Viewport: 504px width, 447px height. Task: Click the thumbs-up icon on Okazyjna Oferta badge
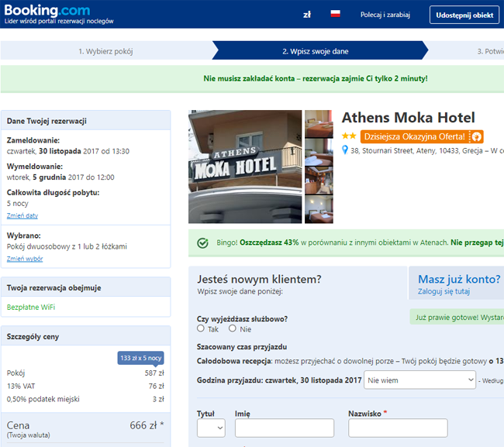point(476,136)
